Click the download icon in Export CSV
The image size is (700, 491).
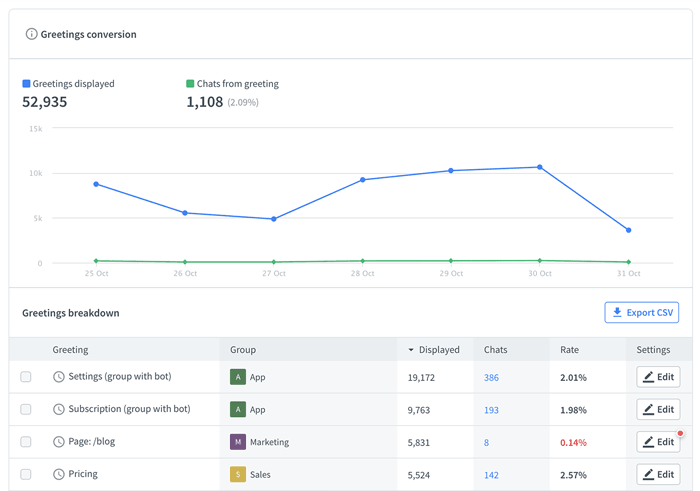(x=617, y=312)
